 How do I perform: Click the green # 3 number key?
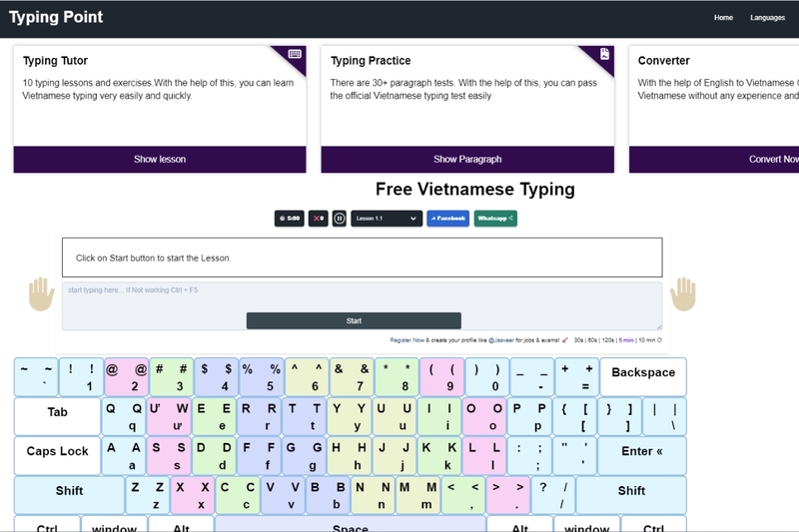pos(171,377)
